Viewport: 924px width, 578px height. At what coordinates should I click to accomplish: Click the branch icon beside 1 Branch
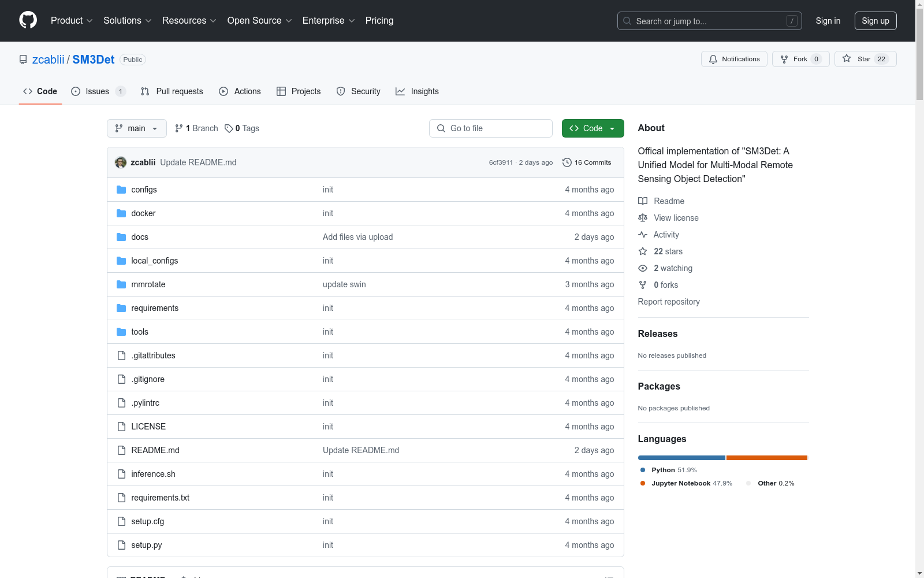coord(179,128)
